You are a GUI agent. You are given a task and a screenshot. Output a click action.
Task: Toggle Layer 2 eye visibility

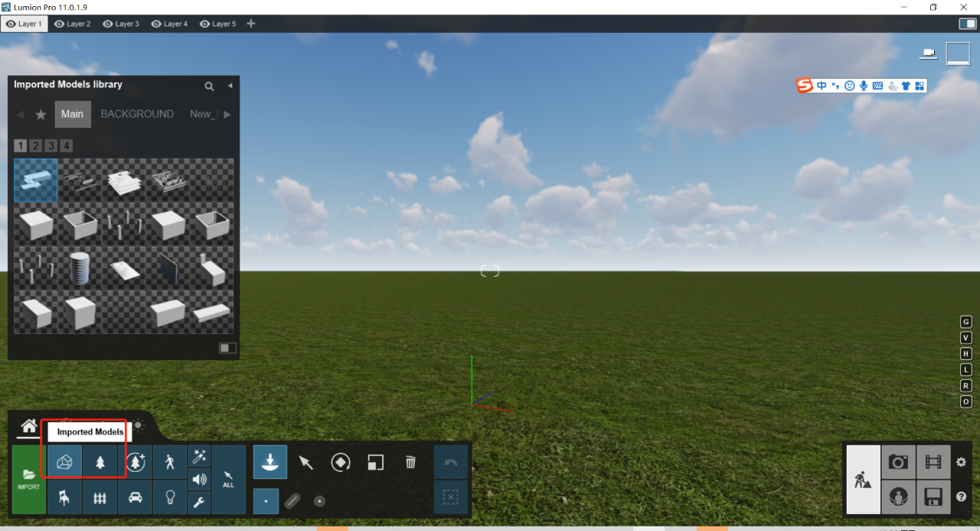point(59,24)
